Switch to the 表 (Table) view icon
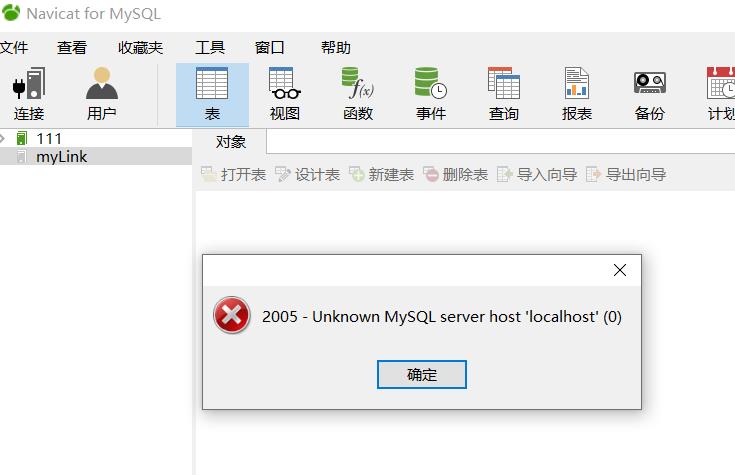Image resolution: width=735 pixels, height=475 pixels. pyautogui.click(x=212, y=94)
